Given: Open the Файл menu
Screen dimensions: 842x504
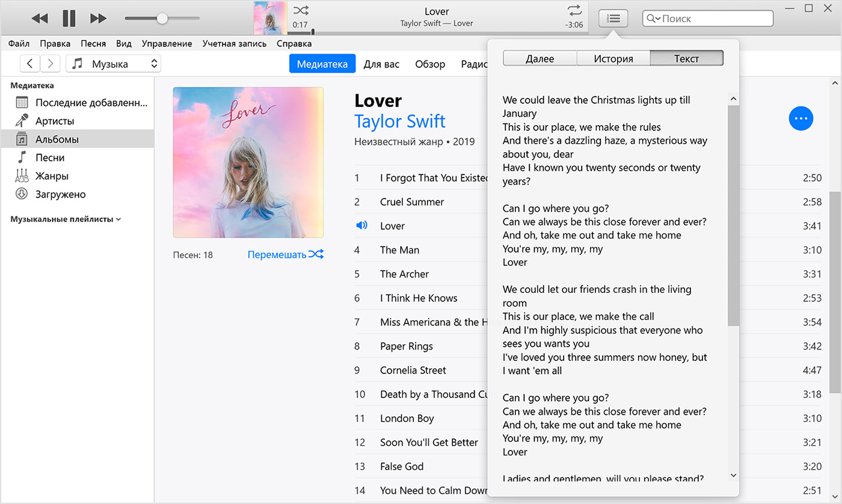Looking at the screenshot, I should coord(19,44).
